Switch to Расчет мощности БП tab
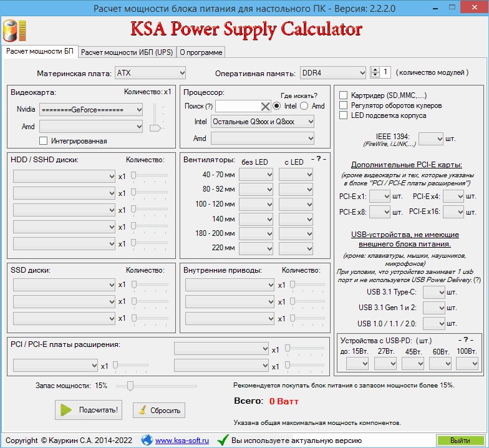489x448 pixels. (40, 51)
